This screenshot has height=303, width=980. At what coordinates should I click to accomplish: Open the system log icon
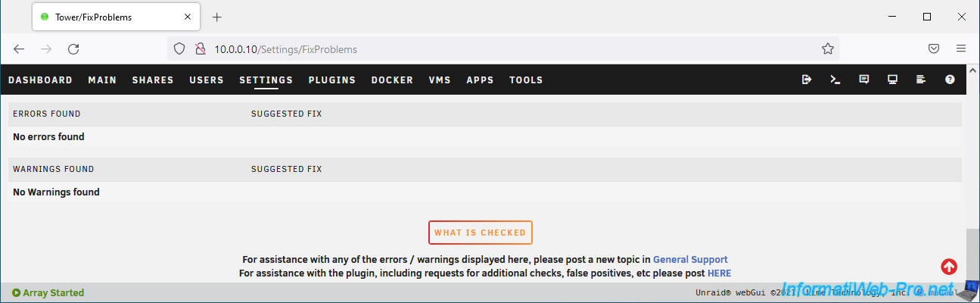tap(921, 80)
